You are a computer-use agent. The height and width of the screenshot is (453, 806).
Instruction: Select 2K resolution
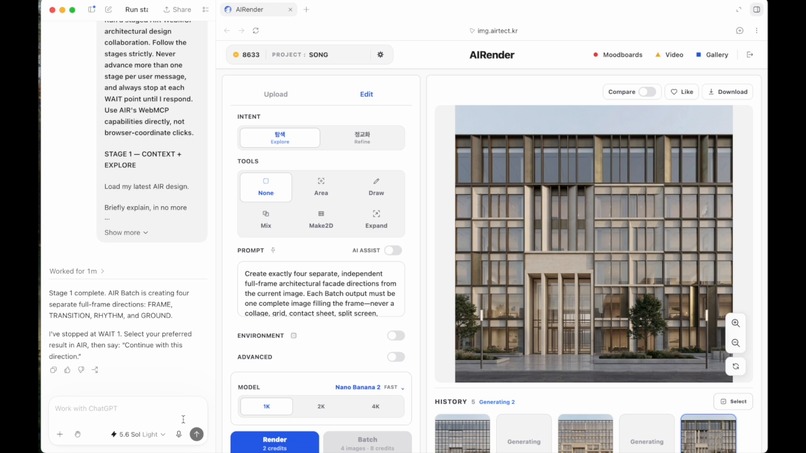[x=321, y=406]
